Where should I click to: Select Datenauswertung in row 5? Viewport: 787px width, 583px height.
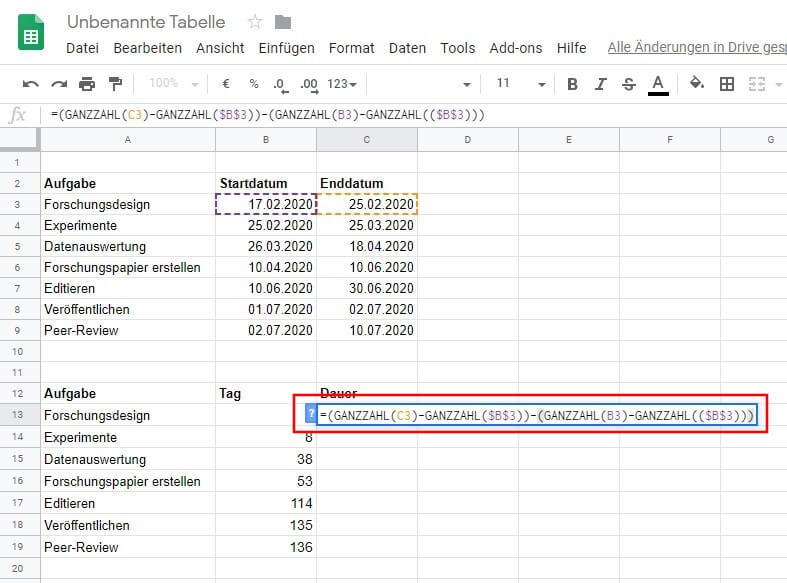[128, 246]
